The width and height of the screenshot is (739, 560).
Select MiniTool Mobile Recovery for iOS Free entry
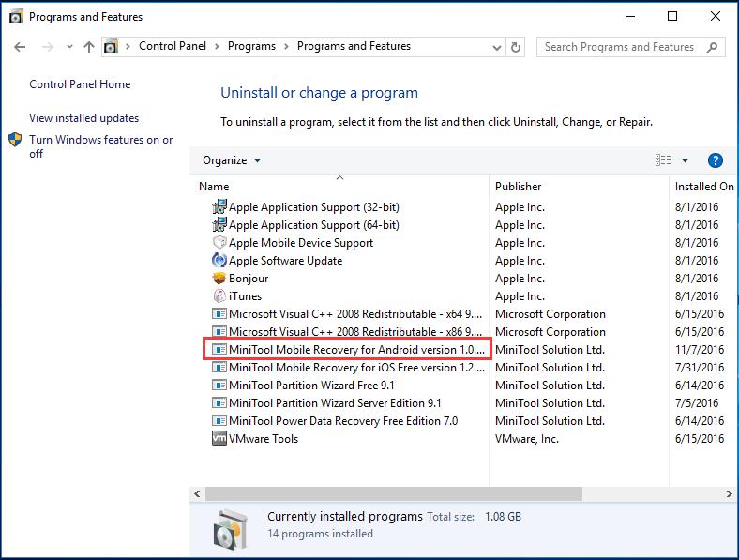tap(356, 368)
